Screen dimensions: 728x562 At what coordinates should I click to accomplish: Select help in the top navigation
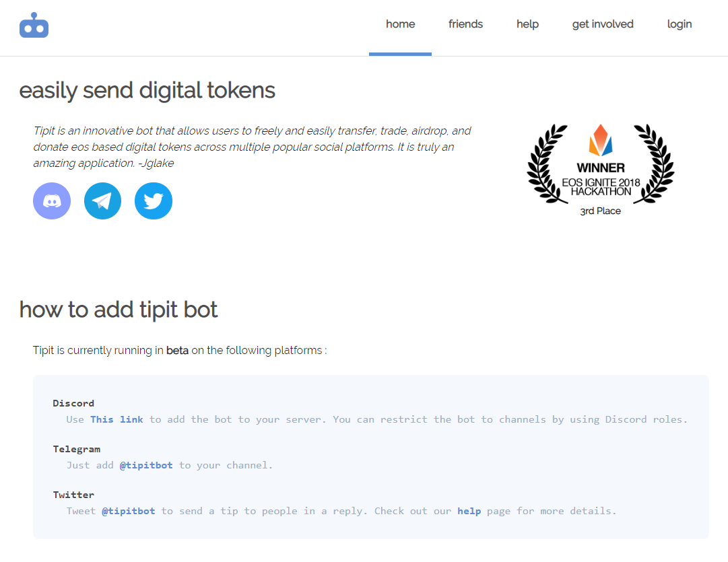click(527, 24)
